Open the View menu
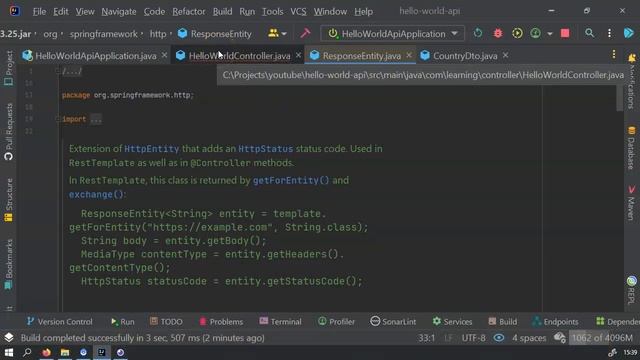The image size is (640, 360). (x=84, y=11)
